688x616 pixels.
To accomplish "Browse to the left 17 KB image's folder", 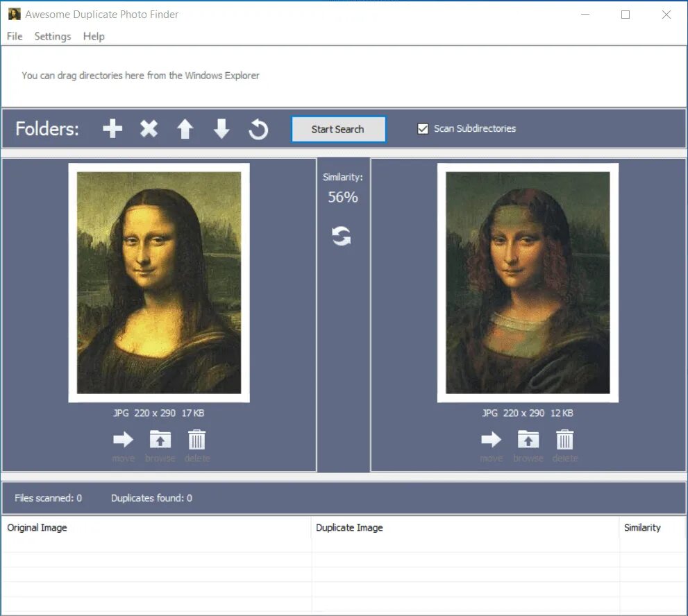I will (160, 439).
